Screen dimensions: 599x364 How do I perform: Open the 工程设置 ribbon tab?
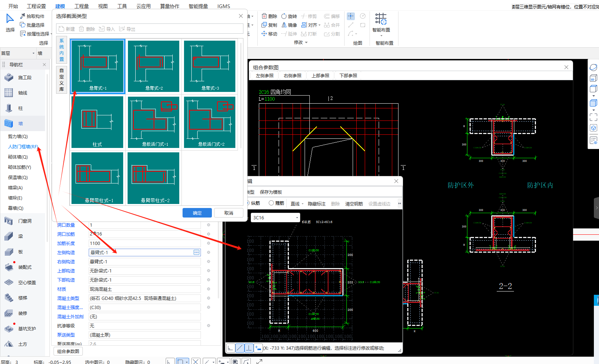[x=36, y=6]
